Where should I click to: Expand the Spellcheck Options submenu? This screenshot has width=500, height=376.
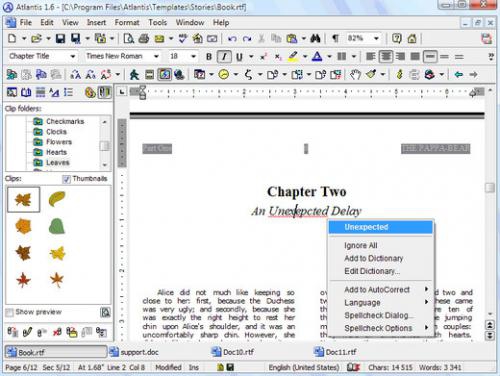[381, 328]
